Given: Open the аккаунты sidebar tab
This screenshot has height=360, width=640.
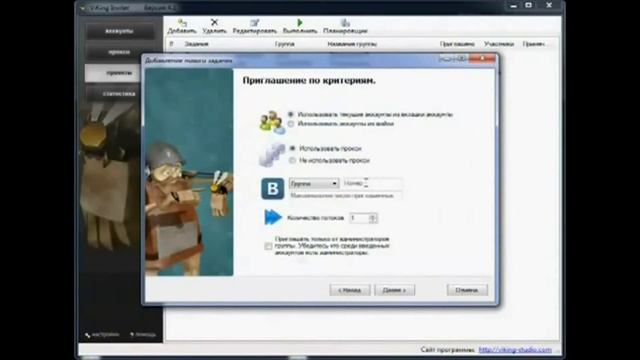Looking at the screenshot, I should coord(119,31).
